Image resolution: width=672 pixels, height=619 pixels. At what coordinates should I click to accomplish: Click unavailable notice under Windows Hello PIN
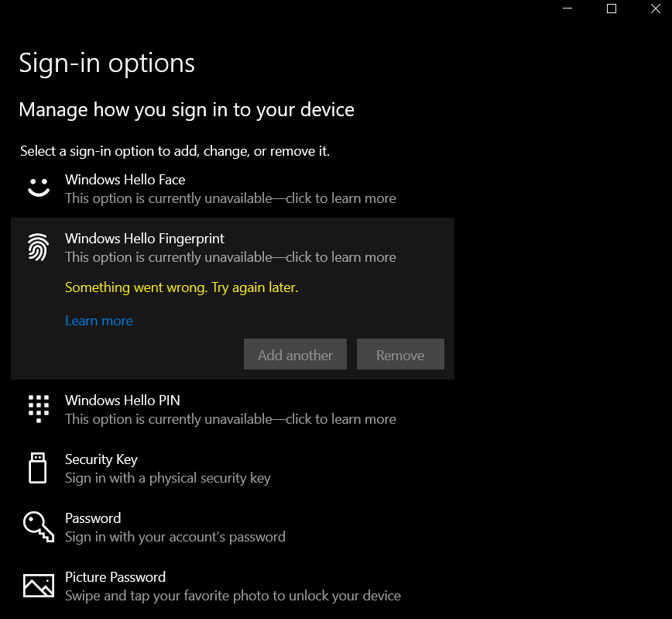[x=231, y=419]
